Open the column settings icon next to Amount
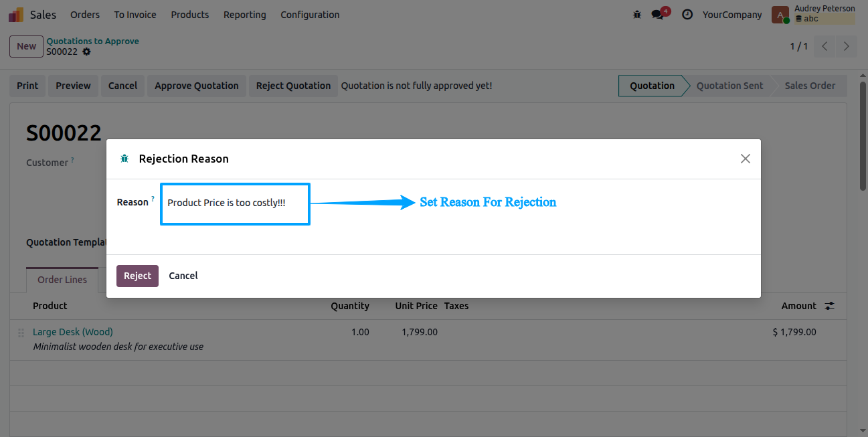This screenshot has width=868, height=437. (829, 306)
